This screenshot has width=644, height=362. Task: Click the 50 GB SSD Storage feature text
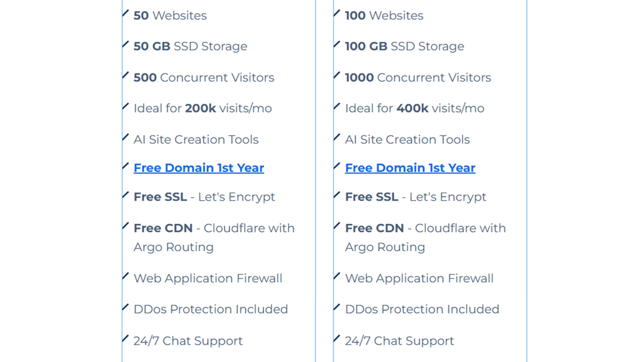coord(190,46)
